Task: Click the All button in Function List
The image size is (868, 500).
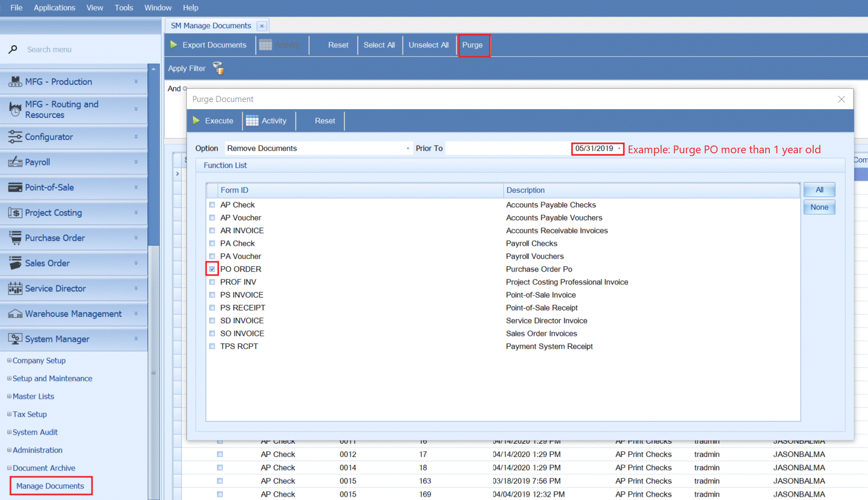Action: coord(819,190)
